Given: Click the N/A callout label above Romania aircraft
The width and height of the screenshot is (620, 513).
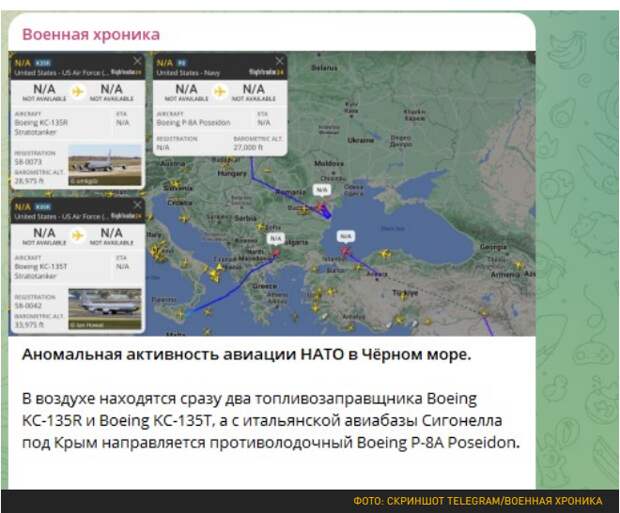Looking at the screenshot, I should click(322, 190).
